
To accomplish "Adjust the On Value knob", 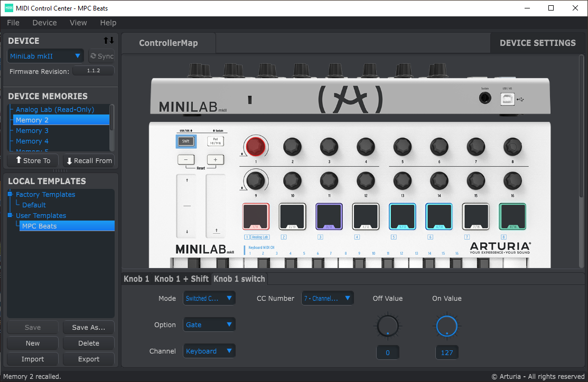I will 446,326.
